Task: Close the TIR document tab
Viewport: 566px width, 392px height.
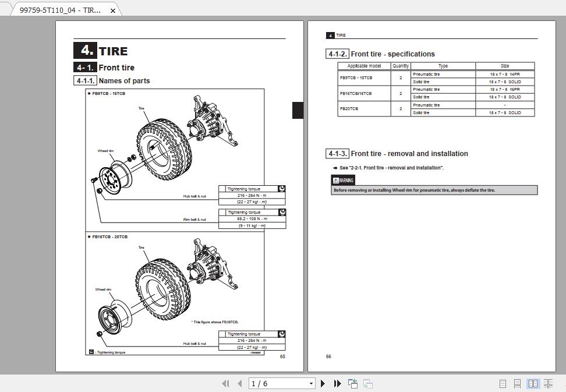Action: (112, 10)
